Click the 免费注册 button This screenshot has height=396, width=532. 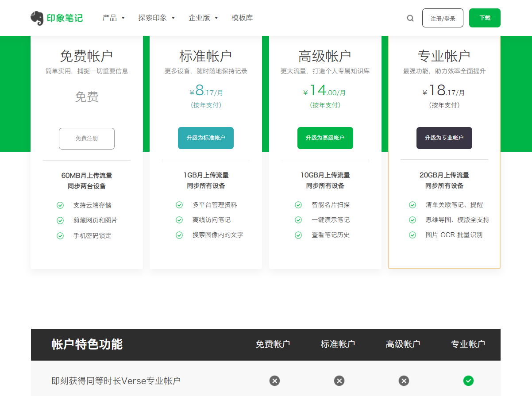click(x=87, y=138)
